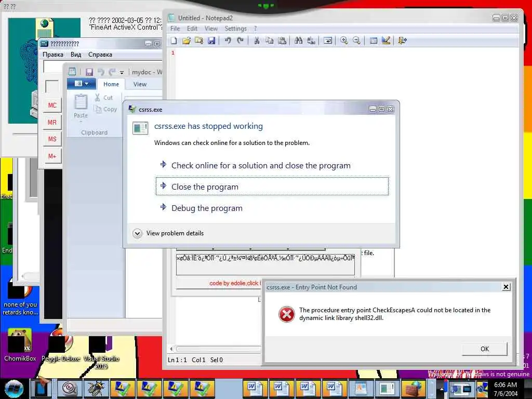Open the WordPad blue application menu button
The height and width of the screenshot is (399, 532).
(x=82, y=84)
